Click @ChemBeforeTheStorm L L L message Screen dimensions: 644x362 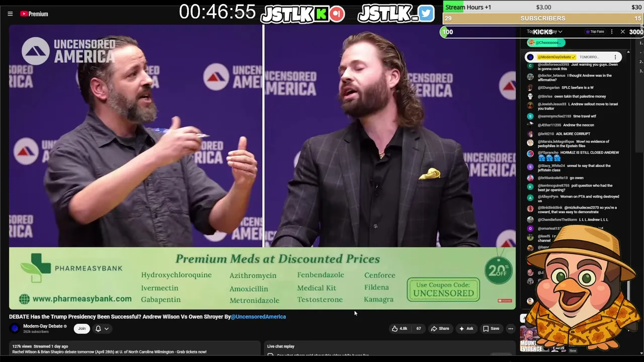[574, 220]
